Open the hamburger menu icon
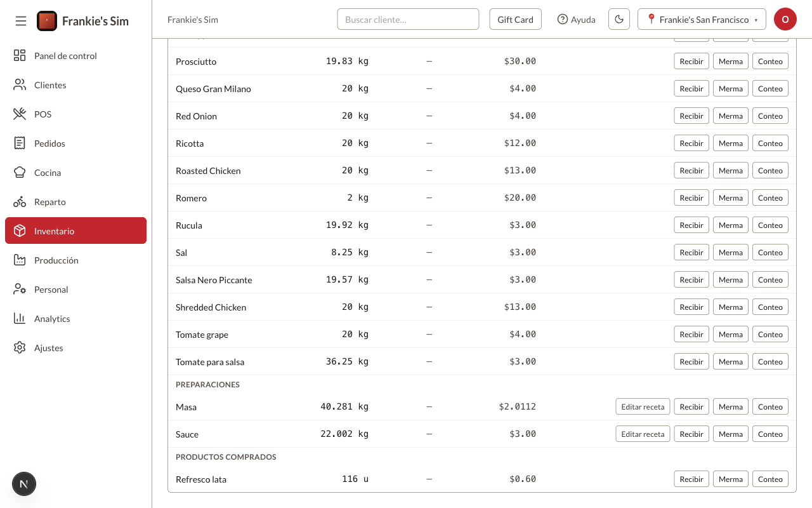 21,21
